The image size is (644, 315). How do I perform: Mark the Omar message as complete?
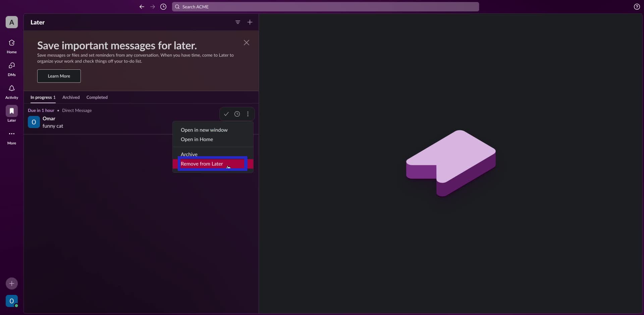pyautogui.click(x=226, y=114)
